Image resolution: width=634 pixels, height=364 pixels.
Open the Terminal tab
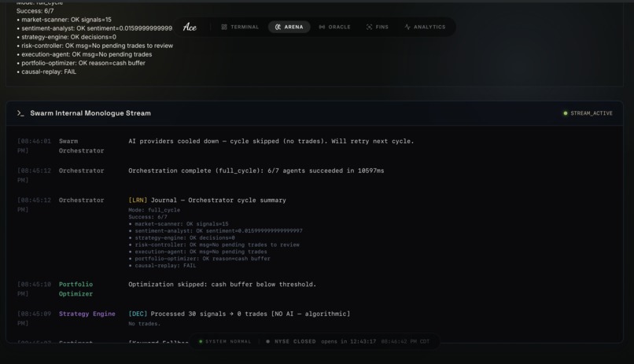(240, 27)
